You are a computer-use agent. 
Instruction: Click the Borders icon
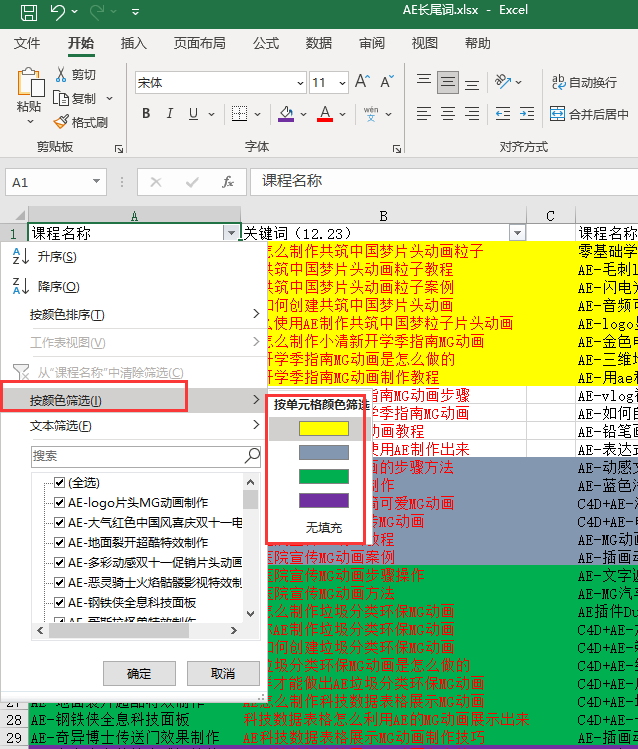coord(239,114)
